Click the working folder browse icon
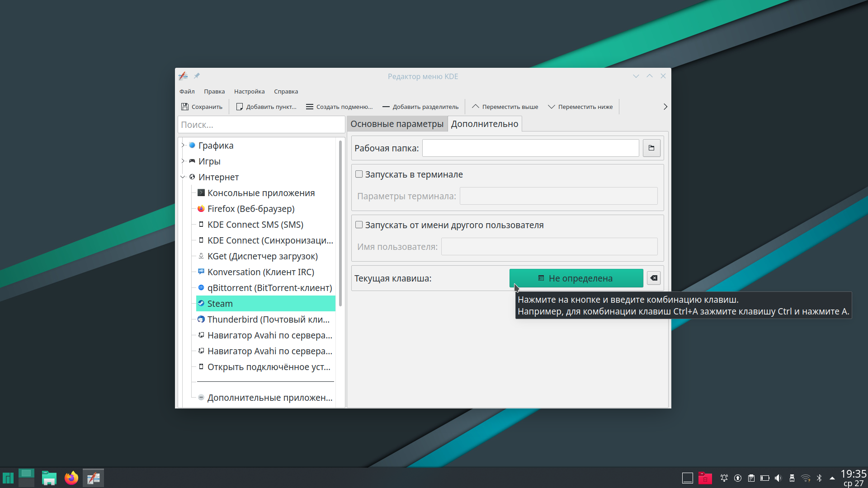 pyautogui.click(x=651, y=148)
